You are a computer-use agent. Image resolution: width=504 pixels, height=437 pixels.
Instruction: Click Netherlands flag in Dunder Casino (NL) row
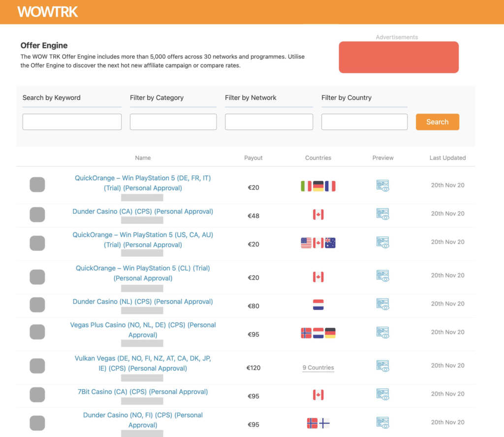(x=318, y=305)
